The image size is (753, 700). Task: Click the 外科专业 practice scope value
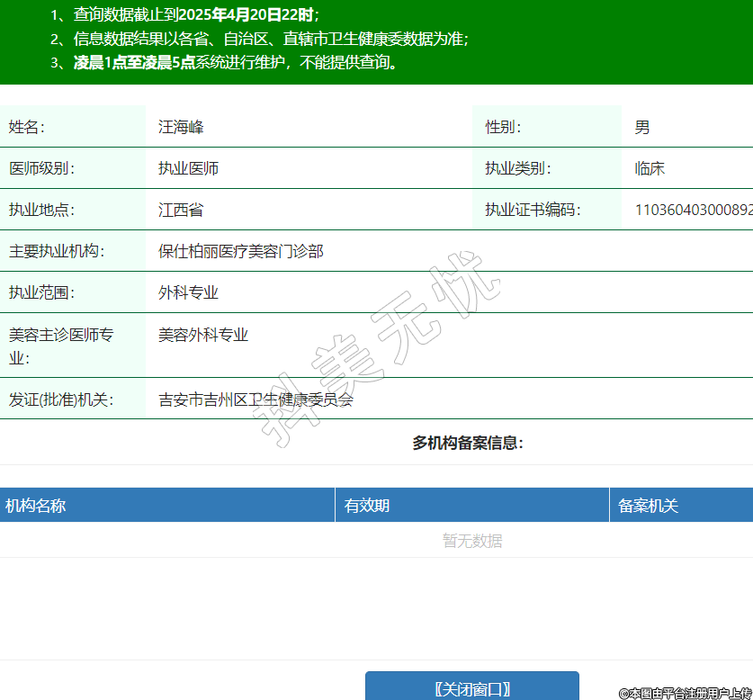(x=188, y=292)
